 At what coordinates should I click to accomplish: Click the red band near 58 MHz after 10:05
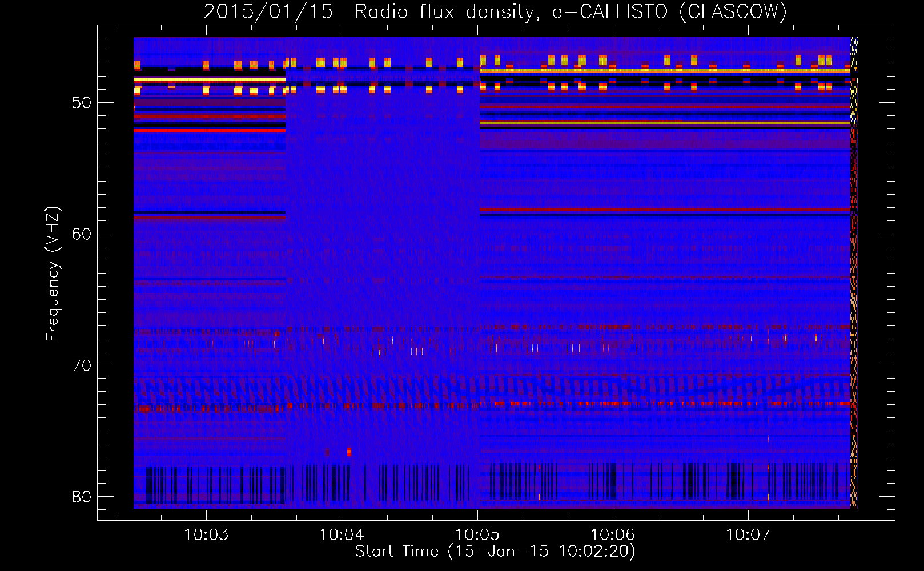pos(662,210)
